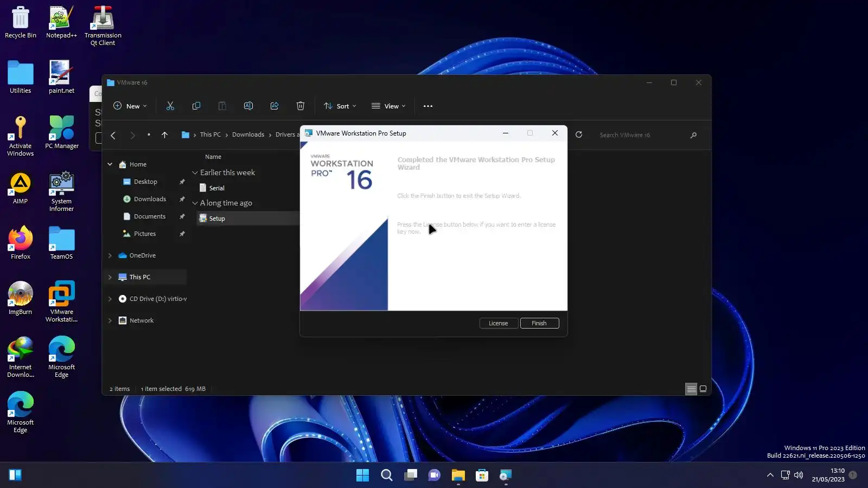Open the View dropdown

tap(388, 106)
